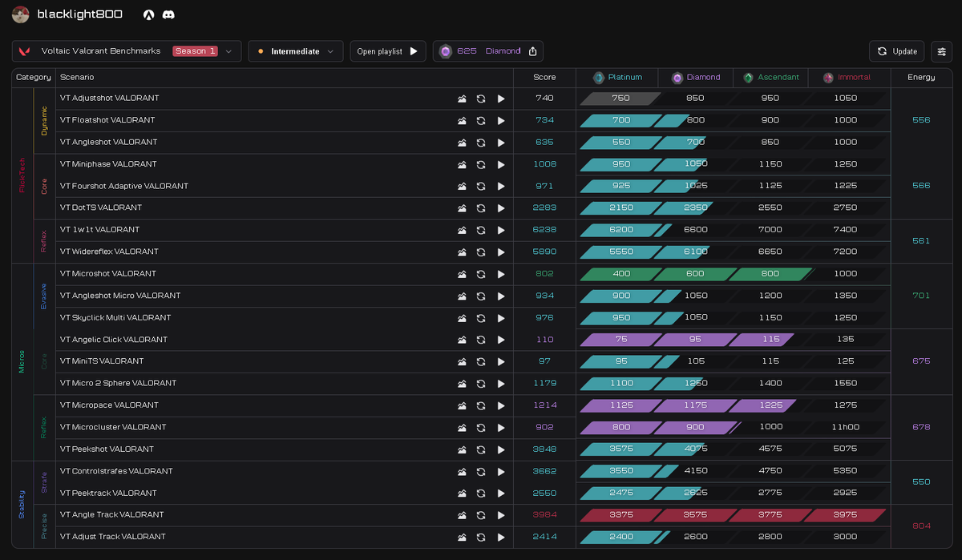Refresh the VT Fourshot Adaptive VALORANT score
The height and width of the screenshot is (560, 962).
[481, 186]
